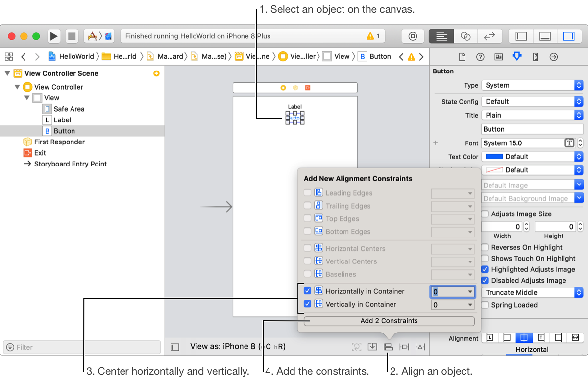
Task: Open the Horizontally in Container value combo box
Action: tap(453, 292)
